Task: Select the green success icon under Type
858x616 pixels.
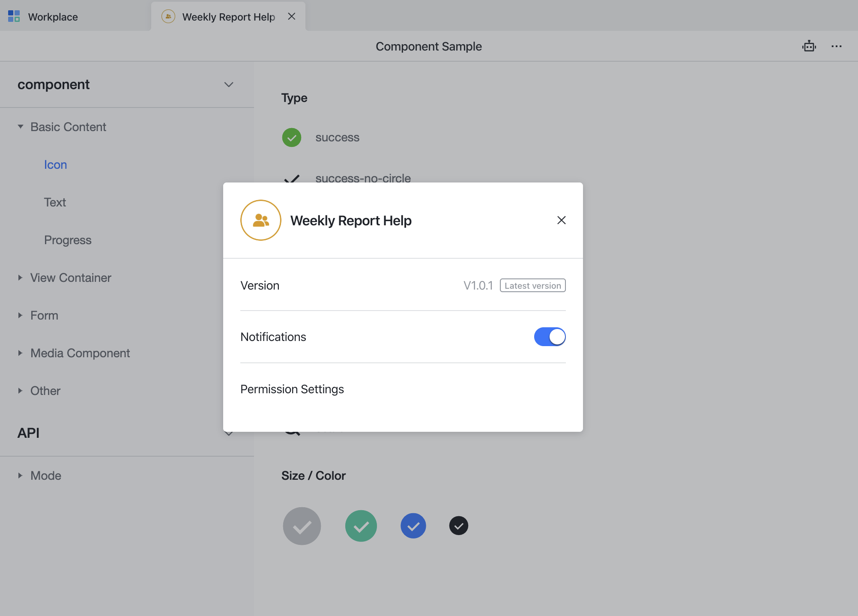Action: (292, 138)
